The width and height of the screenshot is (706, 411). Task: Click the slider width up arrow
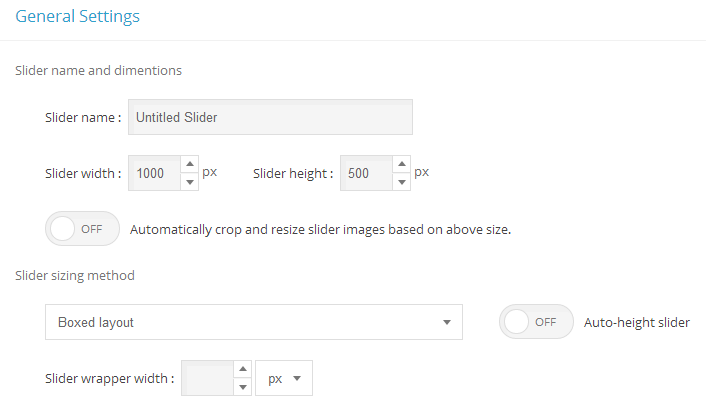pos(190,164)
